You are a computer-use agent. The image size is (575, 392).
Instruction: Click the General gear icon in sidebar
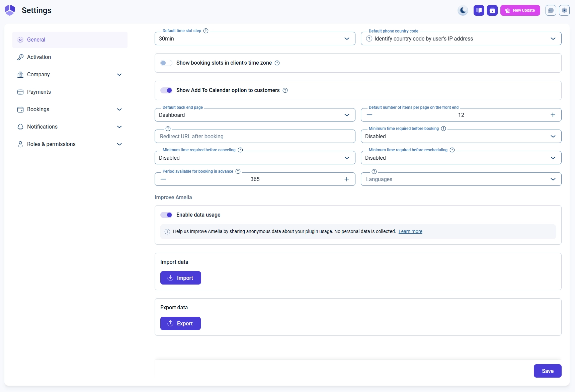pos(20,40)
